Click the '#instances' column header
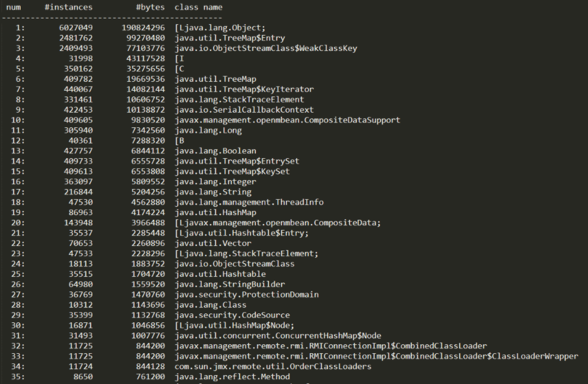Screen dimensions: 588x384 [69, 7]
